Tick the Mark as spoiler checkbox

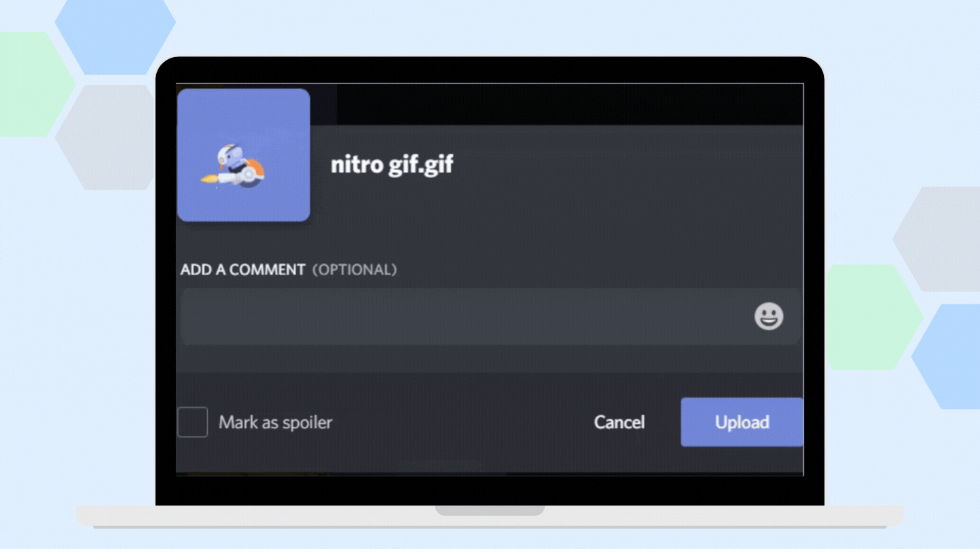tap(192, 422)
